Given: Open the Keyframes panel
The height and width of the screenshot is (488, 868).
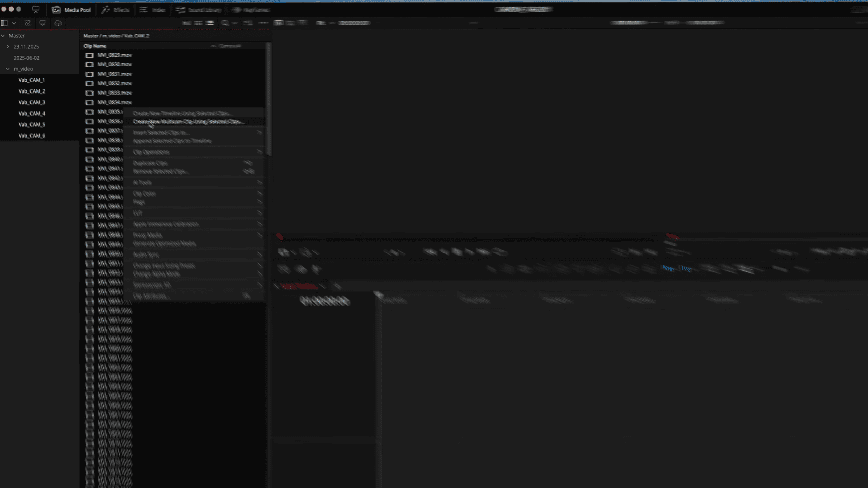Looking at the screenshot, I should [253, 10].
